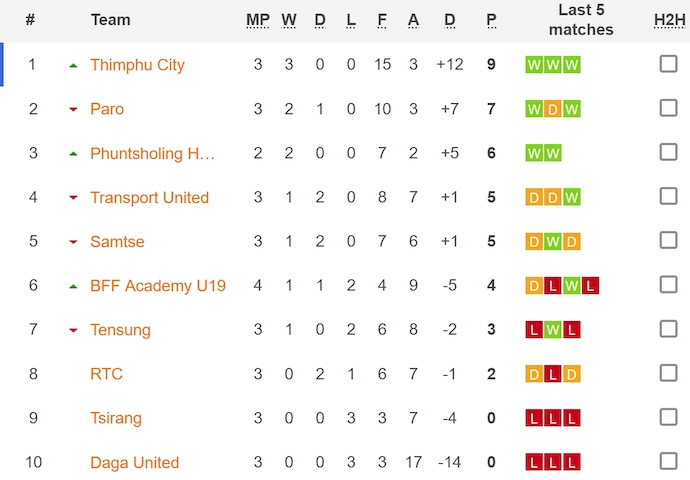Click Daga United's first red L swatch
Image resolution: width=690 pixels, height=480 pixels.
click(x=534, y=462)
